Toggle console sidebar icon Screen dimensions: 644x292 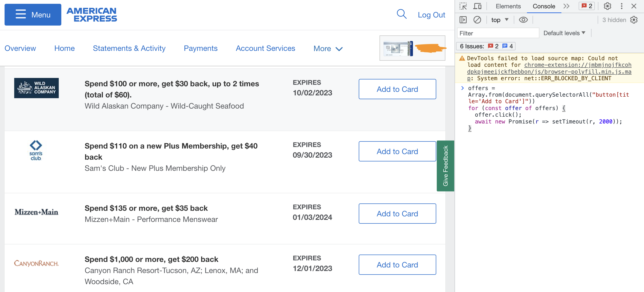tap(463, 20)
